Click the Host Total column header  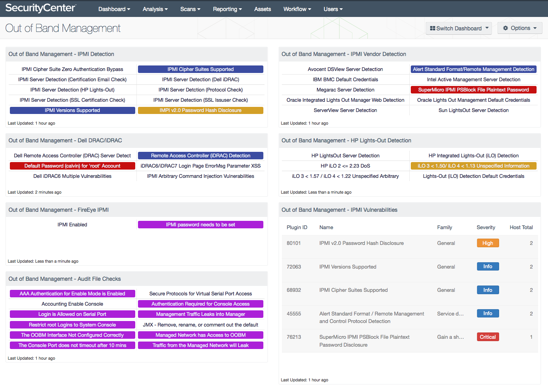tap(521, 228)
